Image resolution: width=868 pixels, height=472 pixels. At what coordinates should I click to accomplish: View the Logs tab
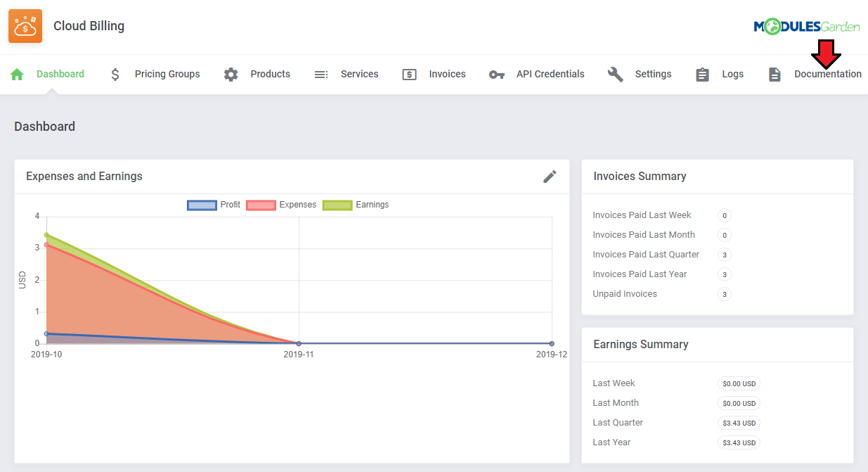pos(732,74)
